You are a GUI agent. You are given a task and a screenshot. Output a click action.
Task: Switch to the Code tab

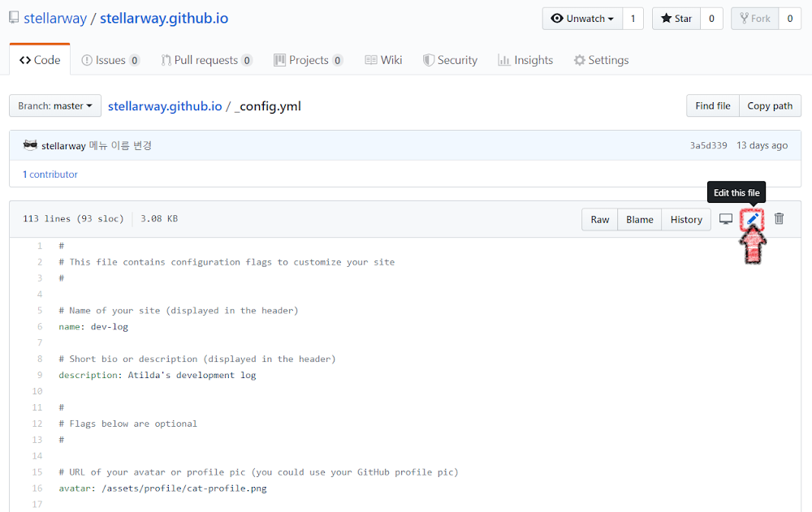(40, 60)
